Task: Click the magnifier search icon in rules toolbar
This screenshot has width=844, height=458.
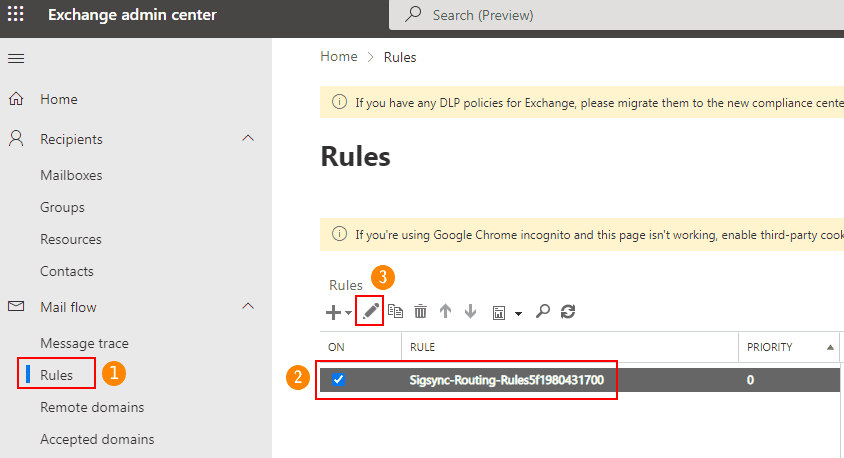Action: 543,312
